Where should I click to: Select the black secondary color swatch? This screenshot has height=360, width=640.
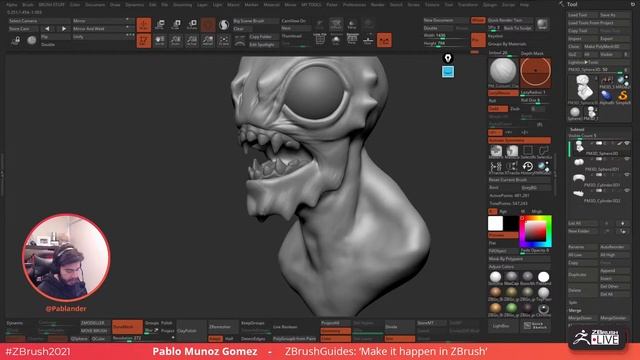tap(511, 224)
